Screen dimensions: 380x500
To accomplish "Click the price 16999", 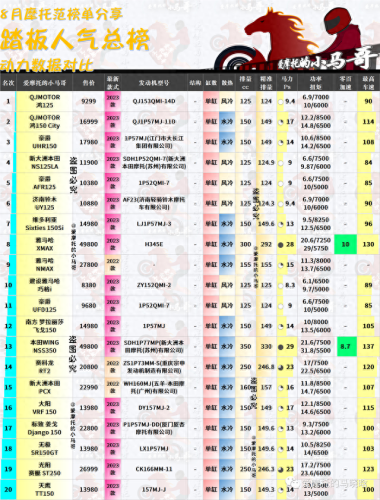I will click(89, 122).
